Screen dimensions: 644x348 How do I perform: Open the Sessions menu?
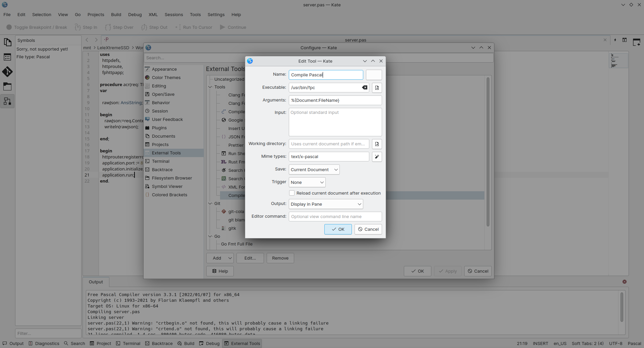point(174,15)
